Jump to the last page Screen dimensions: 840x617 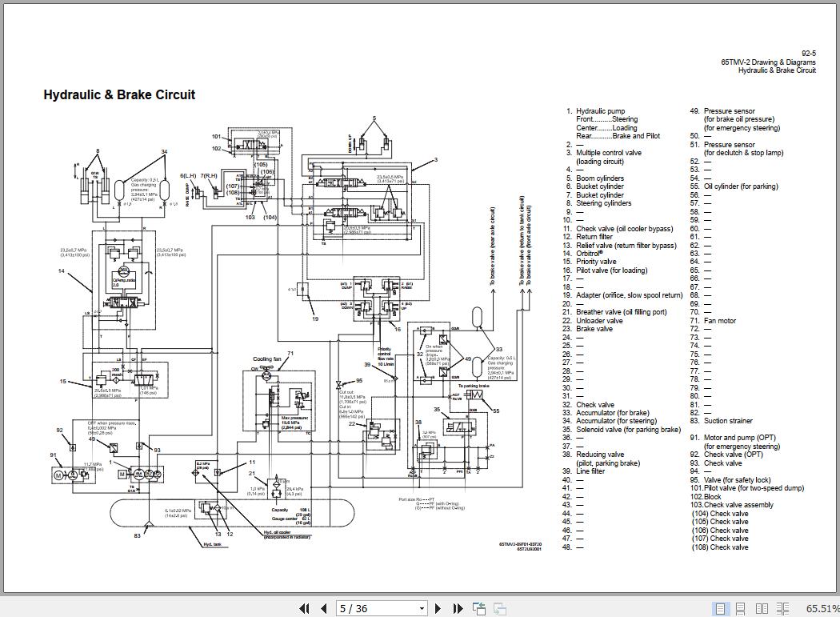coord(458,608)
